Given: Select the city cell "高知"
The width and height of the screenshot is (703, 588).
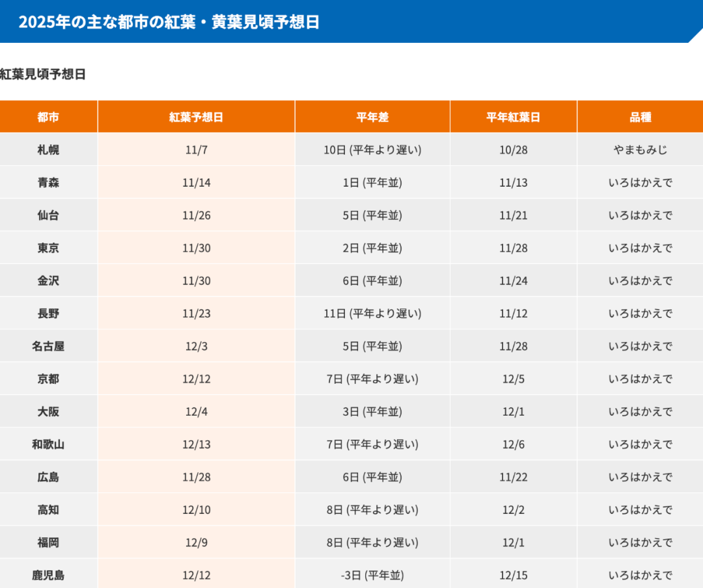Looking at the screenshot, I should pyautogui.click(x=48, y=509).
